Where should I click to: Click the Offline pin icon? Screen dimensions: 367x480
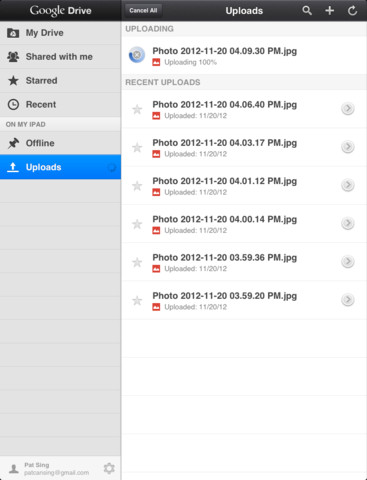tap(13, 143)
